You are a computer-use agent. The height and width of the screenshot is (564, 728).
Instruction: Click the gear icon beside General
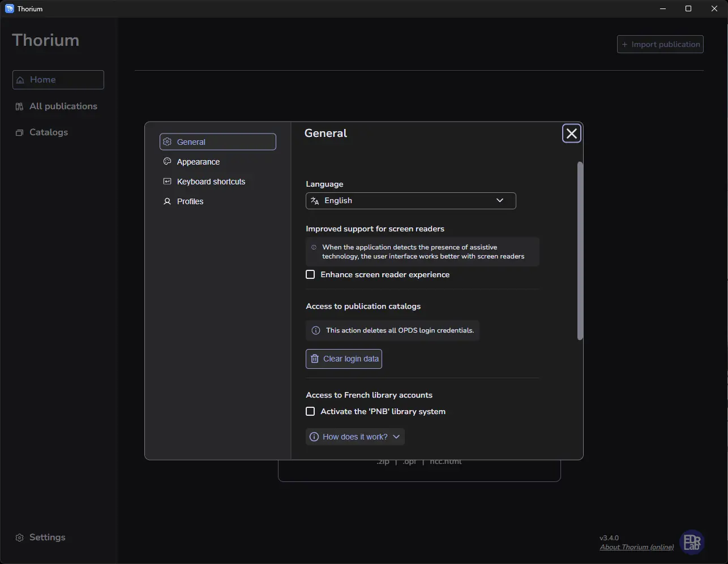[167, 142]
